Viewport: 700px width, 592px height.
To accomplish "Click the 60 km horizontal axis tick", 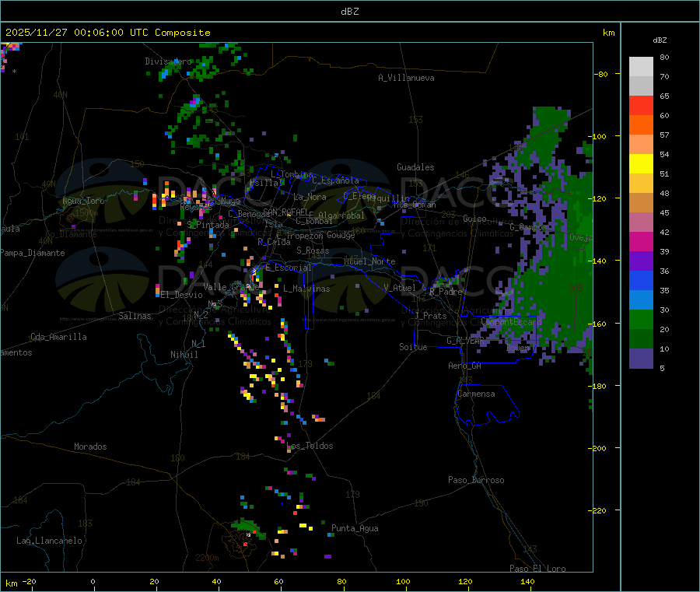I will 278,581.
